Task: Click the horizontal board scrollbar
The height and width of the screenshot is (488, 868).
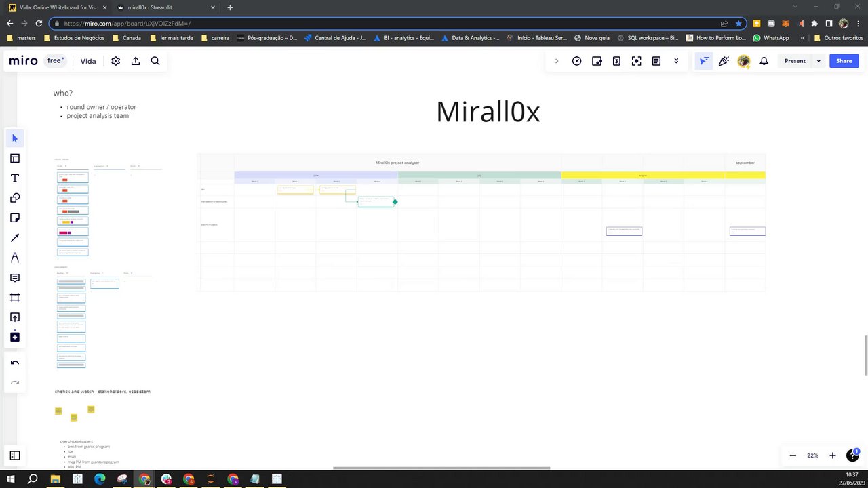Action: click(x=441, y=468)
